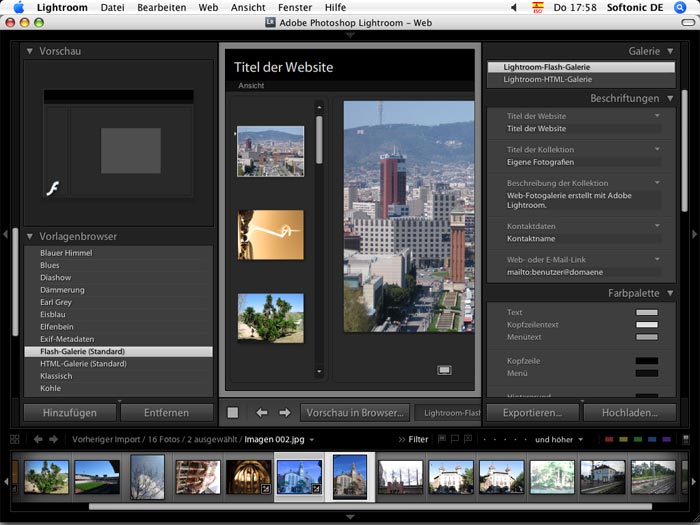Open the Spotlight search icon
This screenshot has height=525, width=700.
pyautogui.click(x=679, y=8)
